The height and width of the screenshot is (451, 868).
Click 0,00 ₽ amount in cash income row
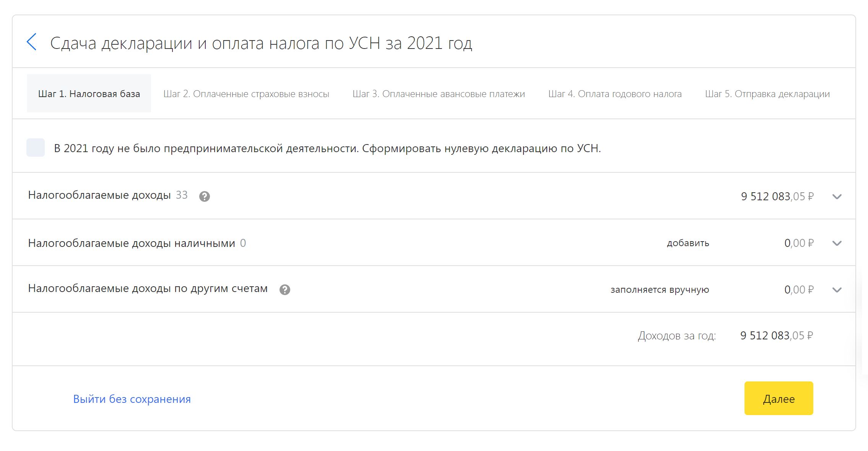coord(799,243)
